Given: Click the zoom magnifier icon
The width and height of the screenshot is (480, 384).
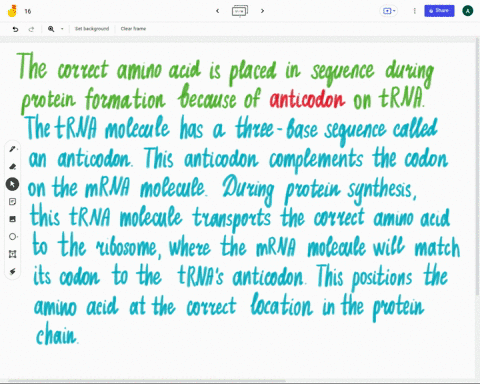Looking at the screenshot, I should click(51, 29).
